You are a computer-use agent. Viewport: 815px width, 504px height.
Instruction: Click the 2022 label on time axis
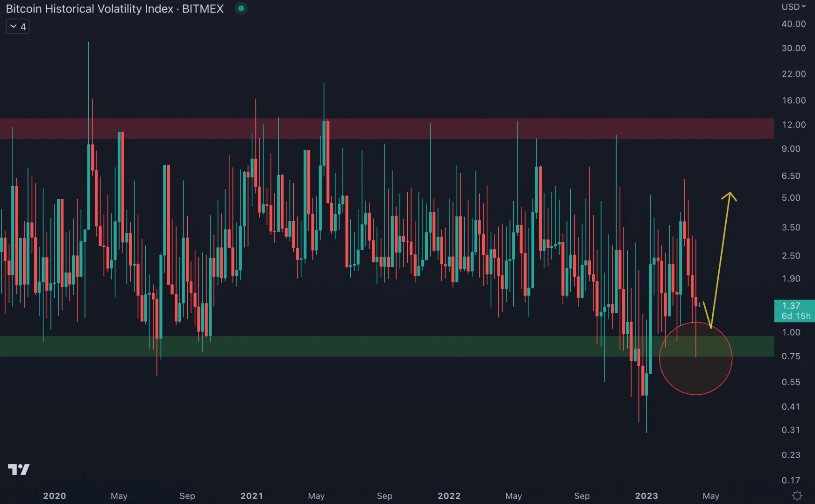pyautogui.click(x=449, y=496)
